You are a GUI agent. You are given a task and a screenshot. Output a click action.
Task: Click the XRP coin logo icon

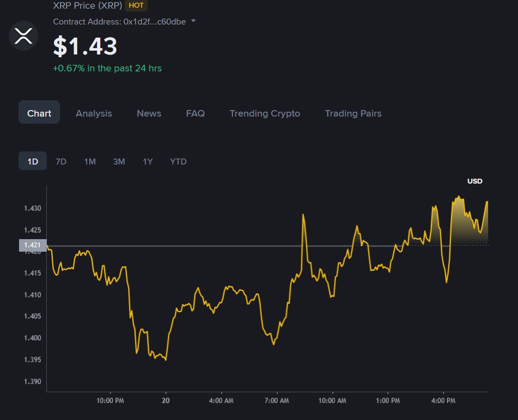coord(23,36)
